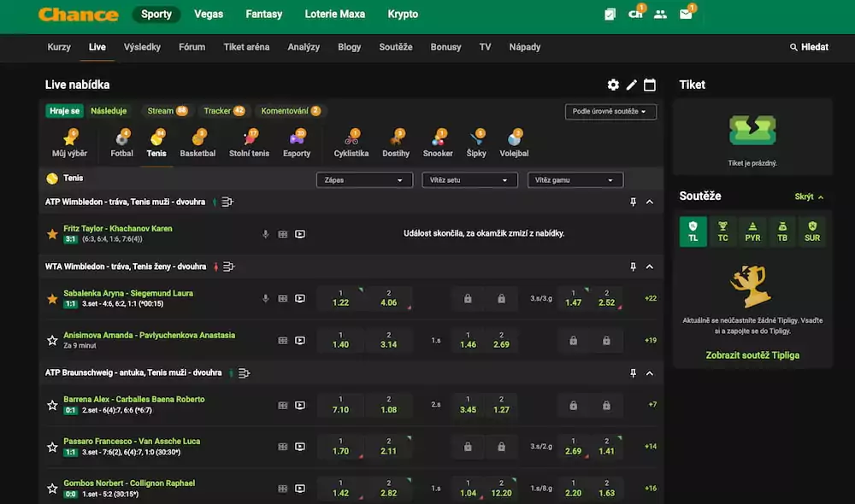
Task: Open the Esporty category
Action: pos(297,142)
